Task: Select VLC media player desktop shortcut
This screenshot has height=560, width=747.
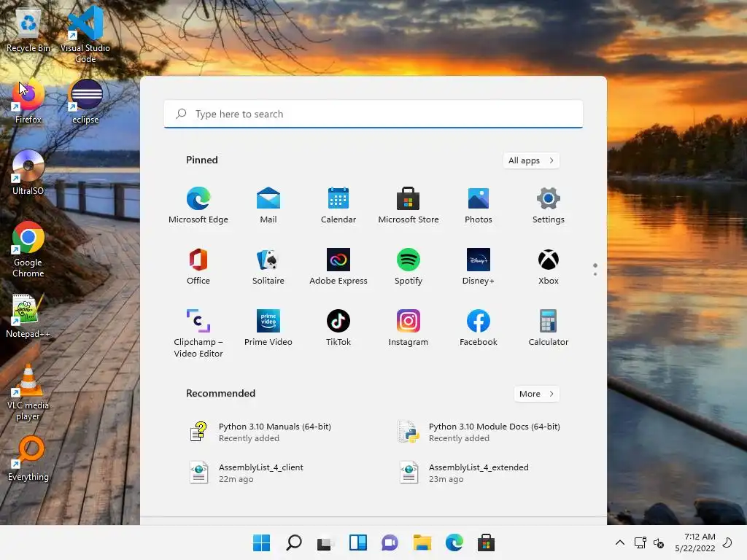Action: pos(28,392)
